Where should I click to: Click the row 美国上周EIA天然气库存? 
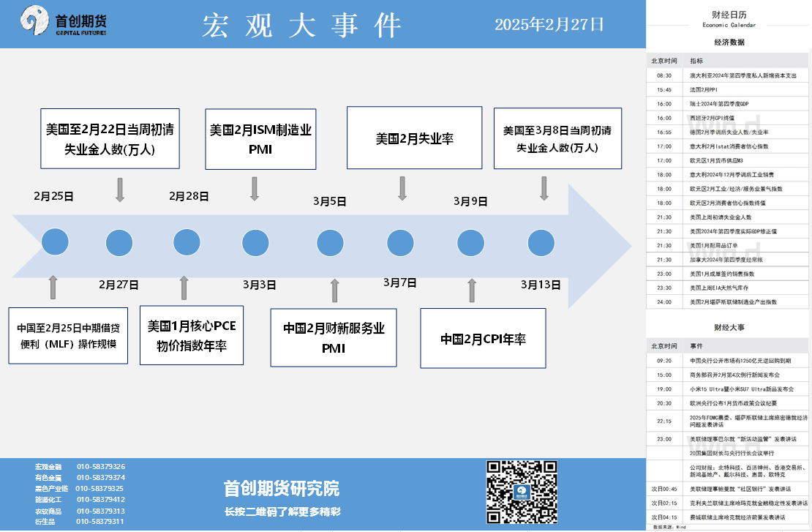tap(727, 288)
